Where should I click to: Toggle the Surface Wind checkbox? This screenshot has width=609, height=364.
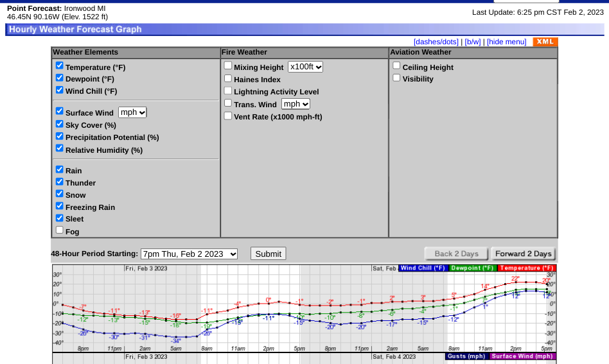point(60,111)
